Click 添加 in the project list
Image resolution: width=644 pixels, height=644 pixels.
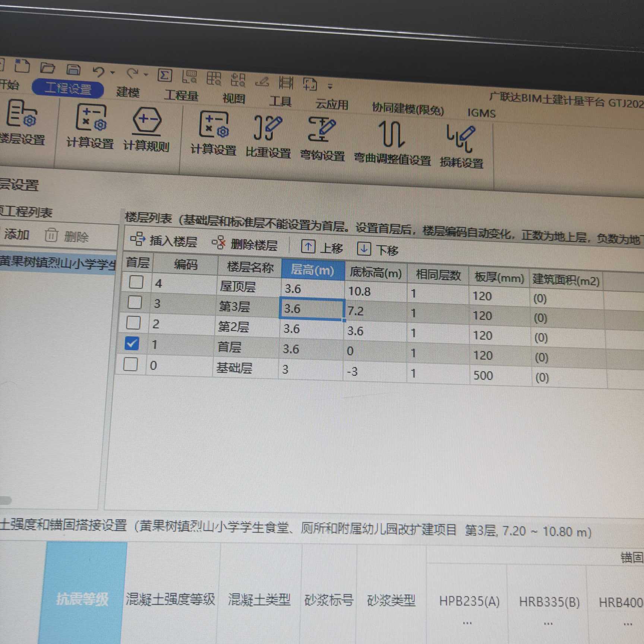coord(16,234)
